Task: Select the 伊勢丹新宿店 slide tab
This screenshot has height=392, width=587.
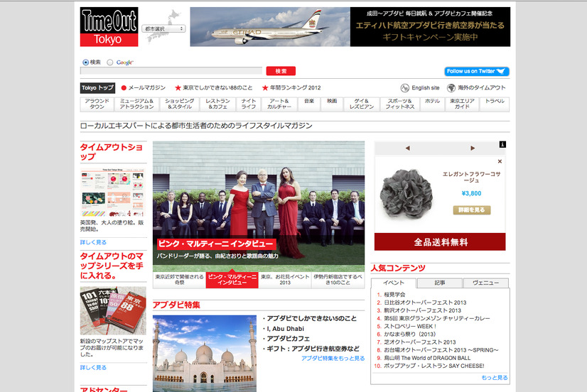Action: click(338, 280)
